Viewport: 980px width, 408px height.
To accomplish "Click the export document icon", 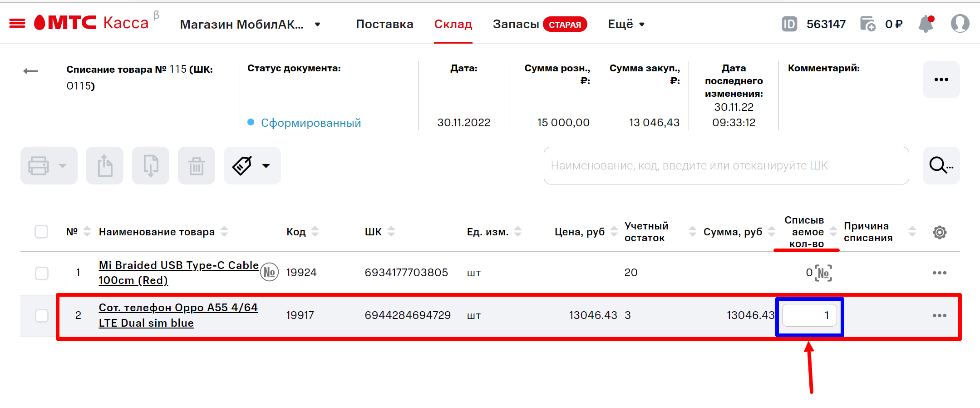I will [105, 165].
